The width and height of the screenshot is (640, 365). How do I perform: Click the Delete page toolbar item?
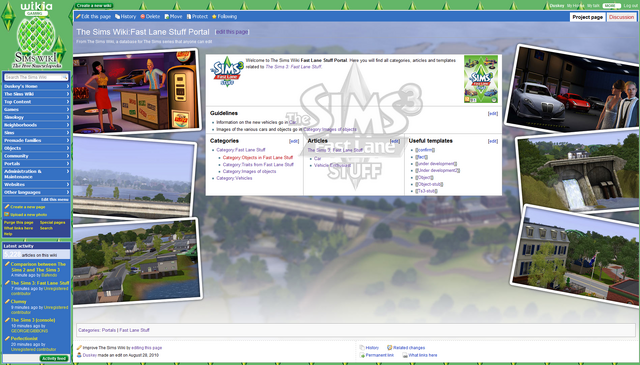pyautogui.click(x=150, y=16)
